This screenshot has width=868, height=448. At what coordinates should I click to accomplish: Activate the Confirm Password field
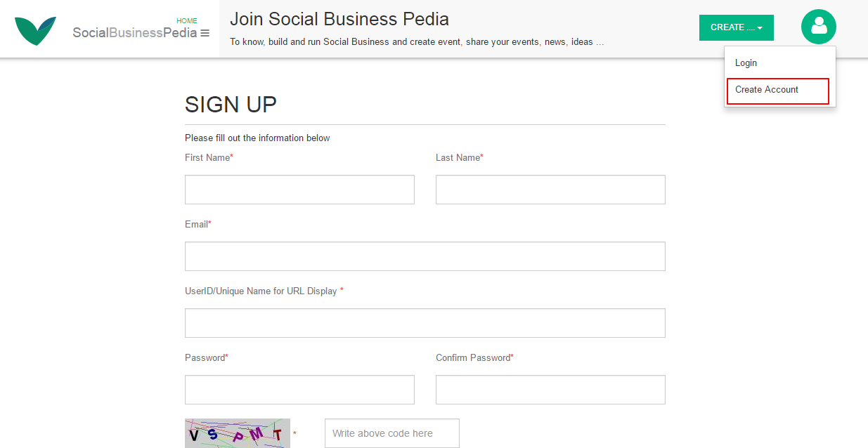pyautogui.click(x=550, y=390)
